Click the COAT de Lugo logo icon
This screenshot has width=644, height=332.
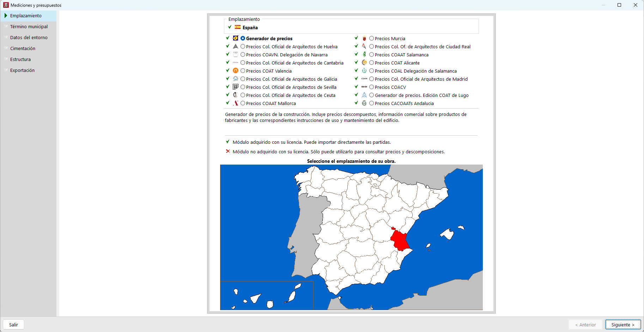coord(364,95)
